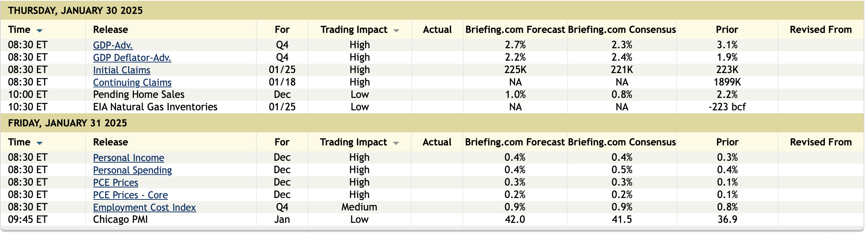The height and width of the screenshot is (236, 868).
Task: Click the Release column header under Thursday
Action: (x=111, y=30)
